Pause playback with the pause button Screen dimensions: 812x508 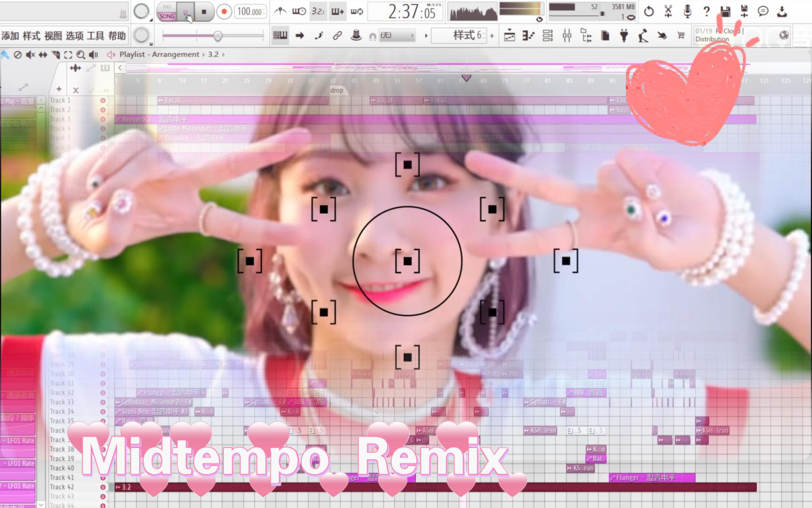click(x=186, y=12)
